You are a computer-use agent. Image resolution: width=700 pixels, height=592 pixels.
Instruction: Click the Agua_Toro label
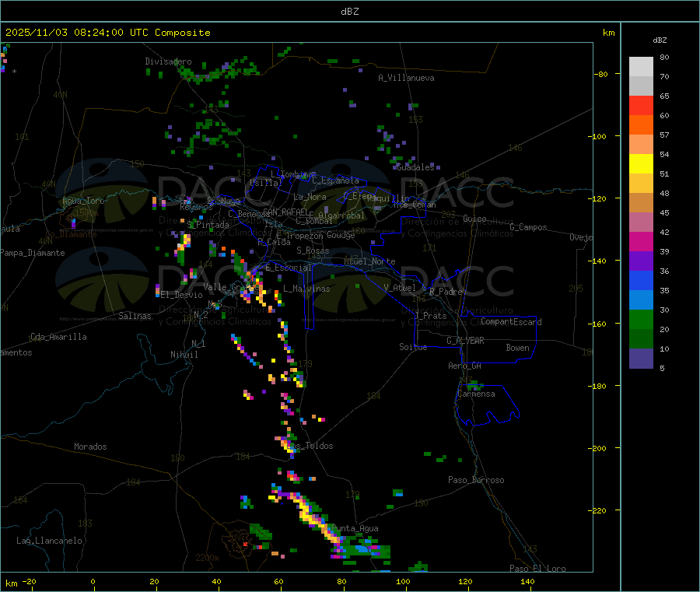tap(83, 201)
